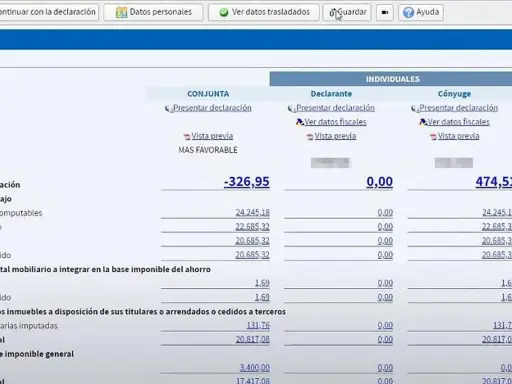Open Vista previa for Cónyuge
The height and width of the screenshot is (384, 512).
(459, 136)
